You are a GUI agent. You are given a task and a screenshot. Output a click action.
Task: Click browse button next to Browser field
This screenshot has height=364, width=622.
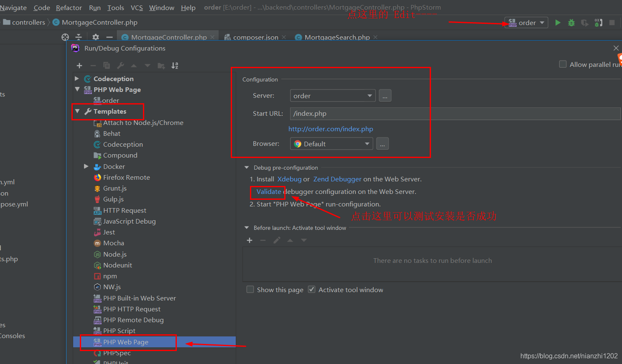[382, 144]
